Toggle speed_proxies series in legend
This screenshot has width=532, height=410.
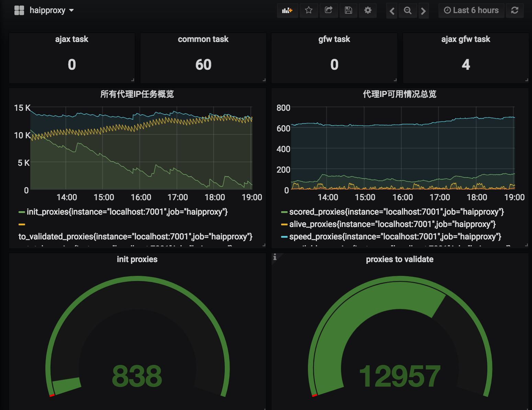395,237
